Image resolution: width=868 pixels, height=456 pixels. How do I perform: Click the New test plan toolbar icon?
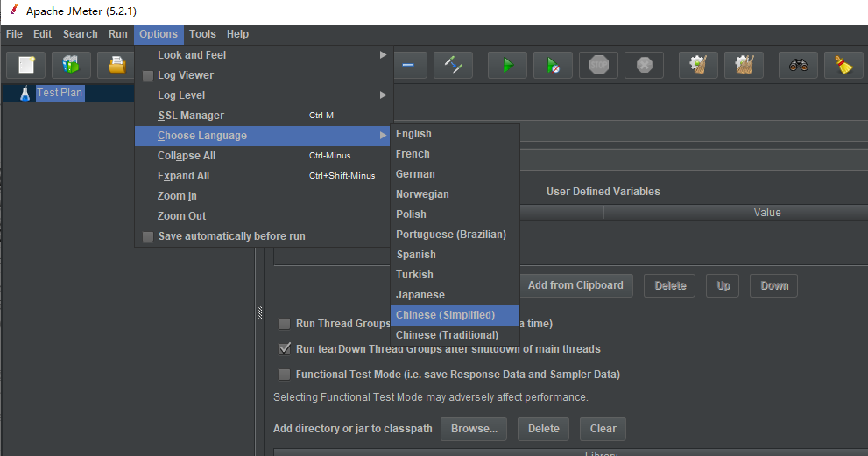[26, 66]
